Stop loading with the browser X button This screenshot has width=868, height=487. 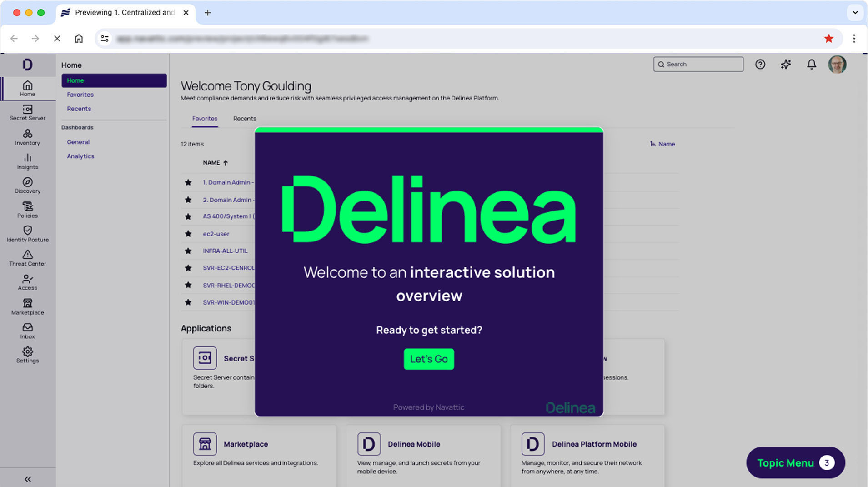click(x=57, y=39)
